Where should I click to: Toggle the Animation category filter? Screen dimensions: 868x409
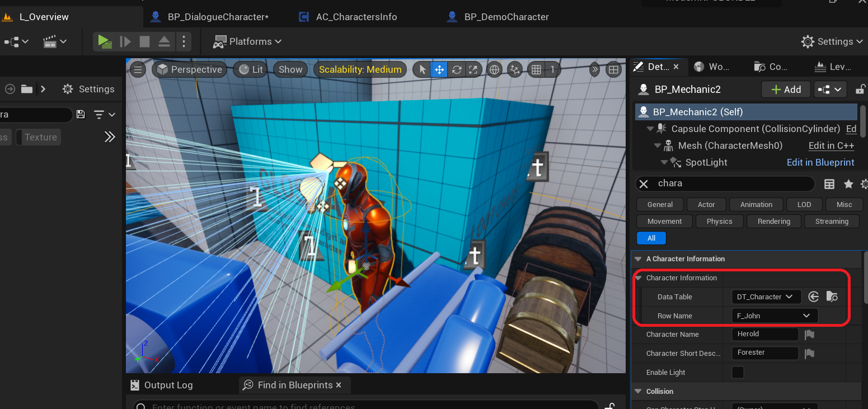click(756, 205)
